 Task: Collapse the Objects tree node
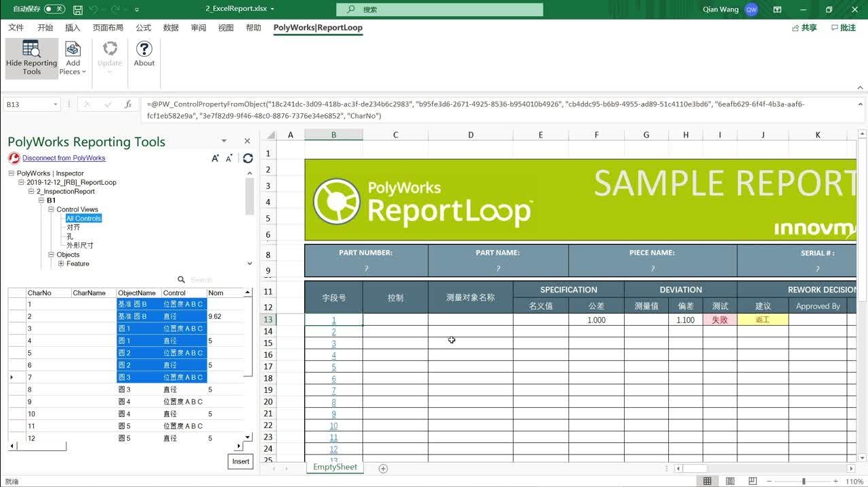pos(51,255)
